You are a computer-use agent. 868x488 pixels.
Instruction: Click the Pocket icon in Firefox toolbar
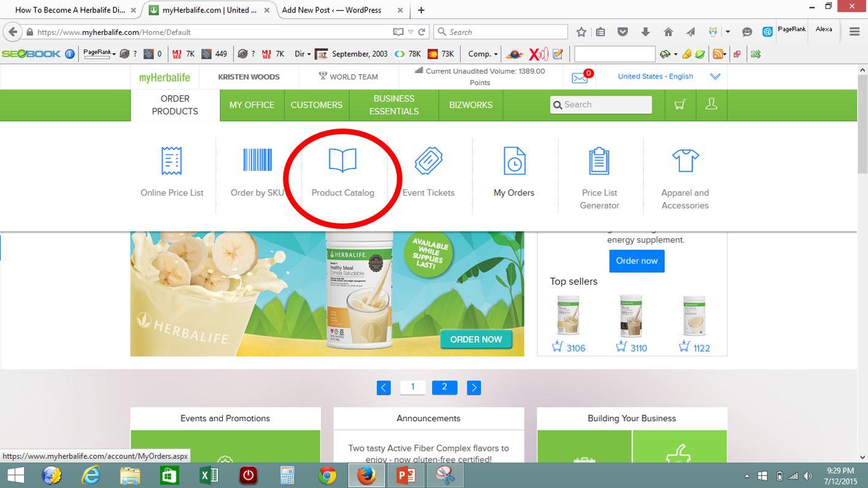[623, 32]
